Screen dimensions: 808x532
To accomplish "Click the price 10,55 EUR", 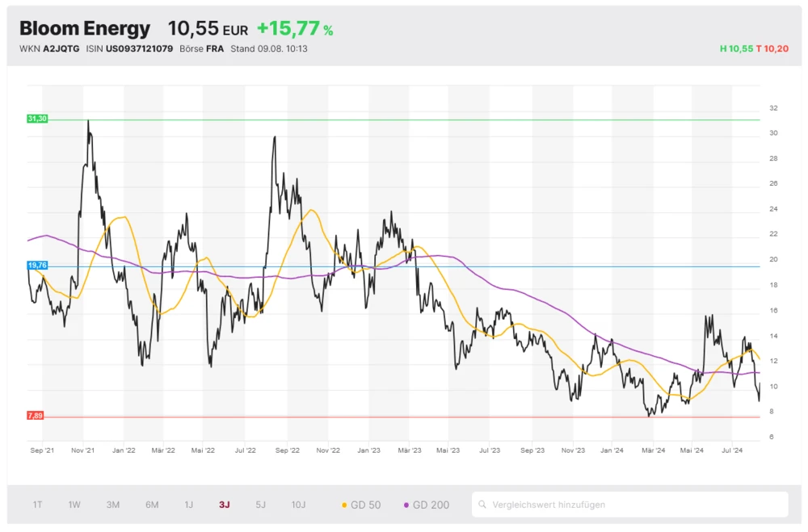I will pos(208,29).
